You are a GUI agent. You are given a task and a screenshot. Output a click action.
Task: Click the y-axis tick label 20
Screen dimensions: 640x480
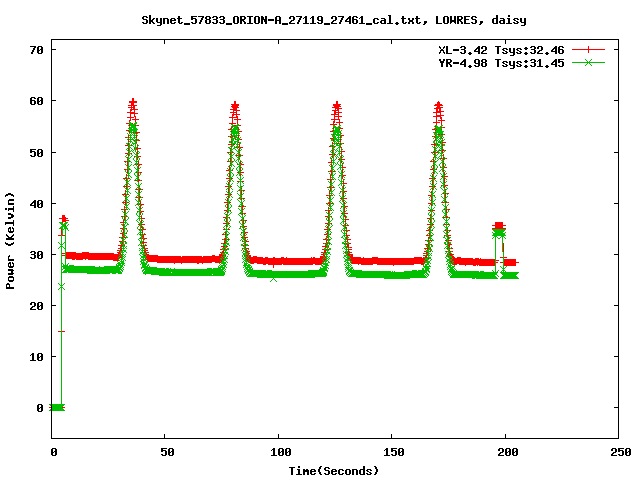click(x=36, y=306)
